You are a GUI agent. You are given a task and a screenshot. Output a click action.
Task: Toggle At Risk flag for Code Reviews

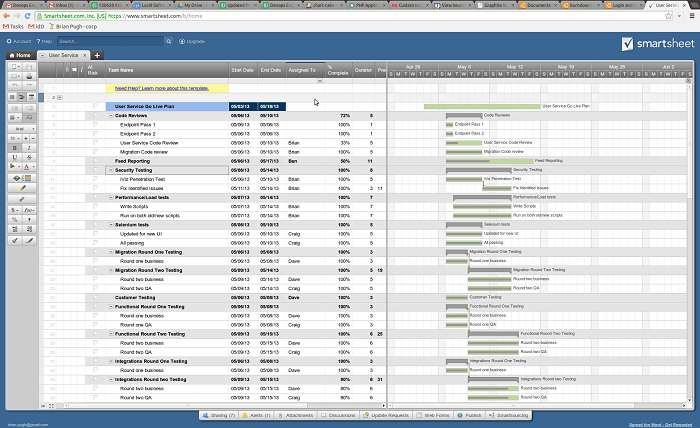[95, 115]
